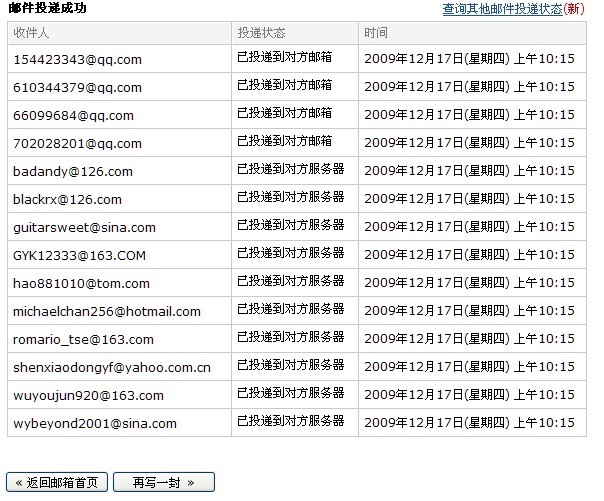Select recipient 610344379@qq.com
Viewport: 604px width, 501px height.
pyautogui.click(x=78, y=87)
